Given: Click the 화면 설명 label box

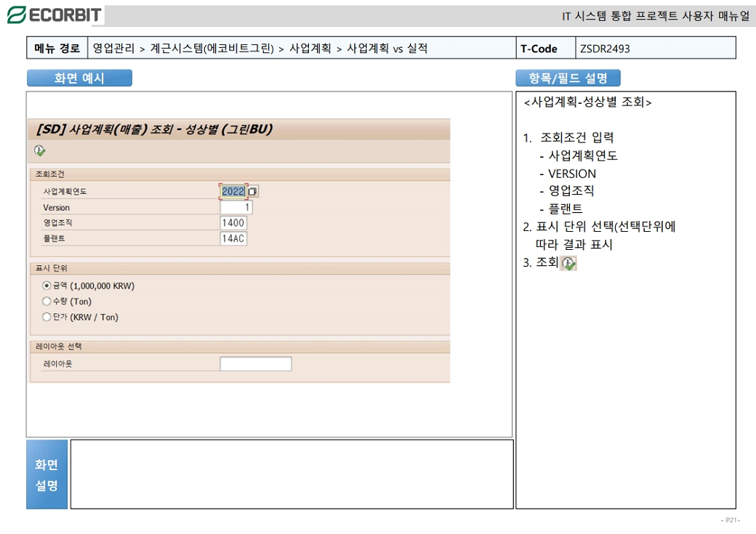Looking at the screenshot, I should (47, 474).
